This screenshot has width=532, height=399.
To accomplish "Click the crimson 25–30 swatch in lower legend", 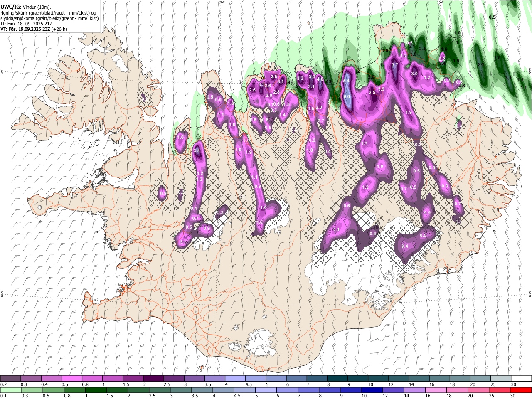I will (500, 390).
